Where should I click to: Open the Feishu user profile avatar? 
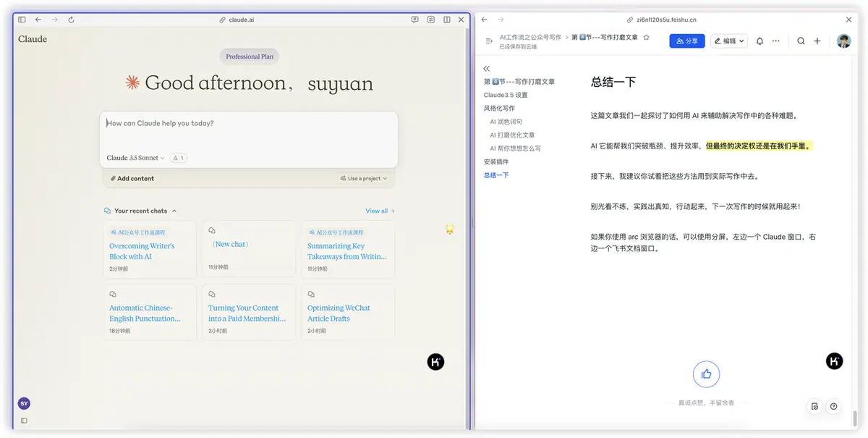[x=844, y=41]
